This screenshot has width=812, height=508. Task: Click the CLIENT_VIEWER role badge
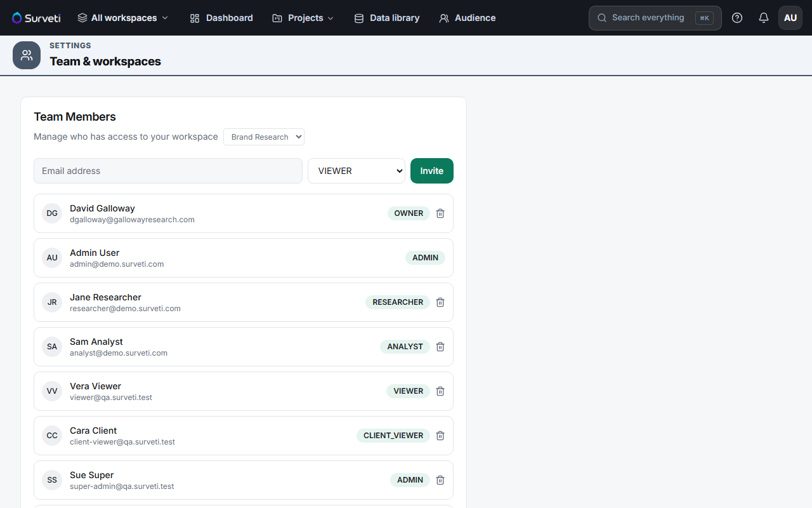[x=393, y=436]
